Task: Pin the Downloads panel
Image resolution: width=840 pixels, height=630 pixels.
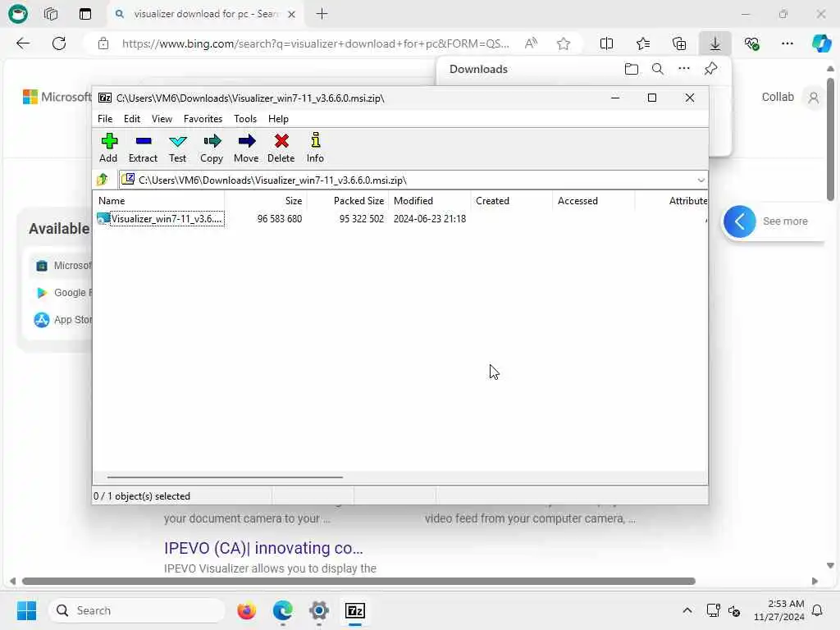Action: (711, 69)
